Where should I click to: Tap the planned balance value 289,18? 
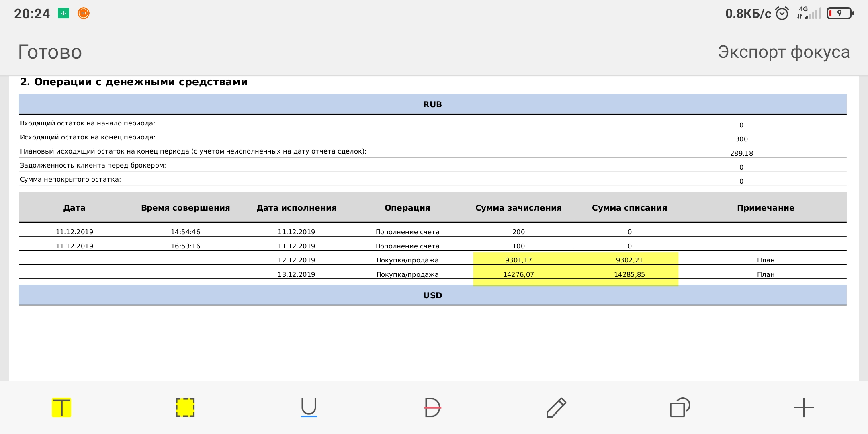click(x=742, y=153)
